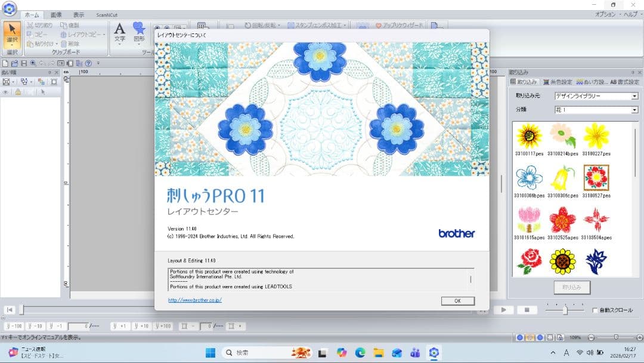Open help question-mark icon in quick toolbar
This screenshot has height=363, width=644.
[88, 63]
